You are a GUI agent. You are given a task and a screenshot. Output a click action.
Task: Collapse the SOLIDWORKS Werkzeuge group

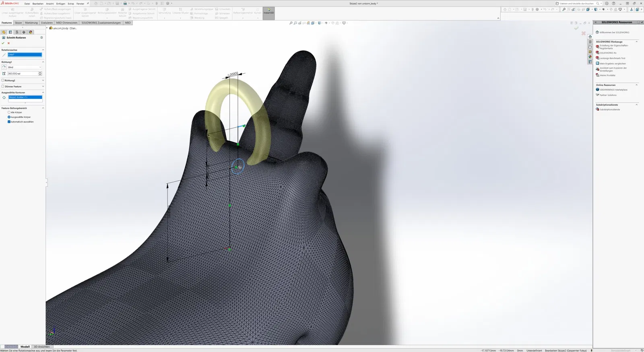636,42
